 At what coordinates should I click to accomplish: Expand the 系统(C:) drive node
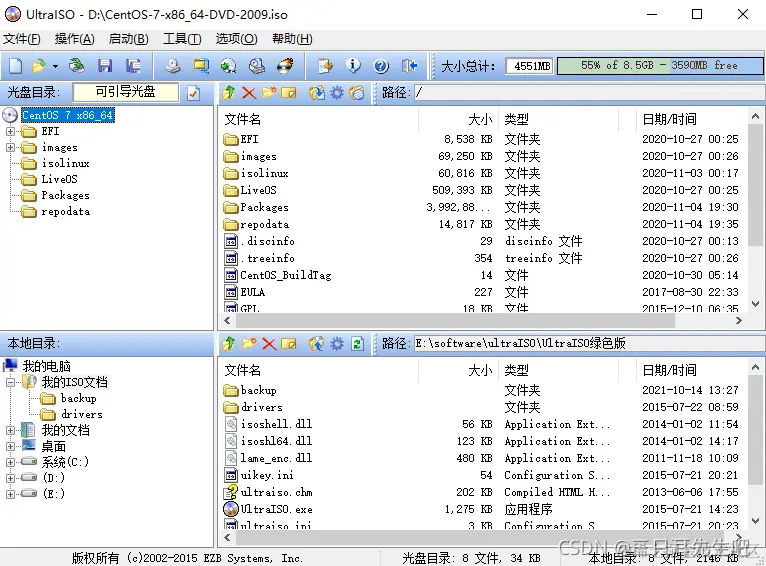(x=10, y=462)
